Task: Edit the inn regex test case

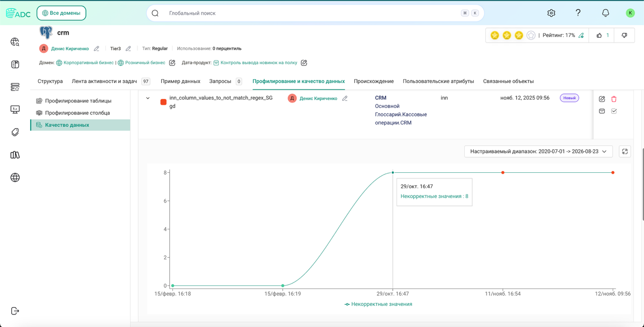Action: (x=602, y=99)
